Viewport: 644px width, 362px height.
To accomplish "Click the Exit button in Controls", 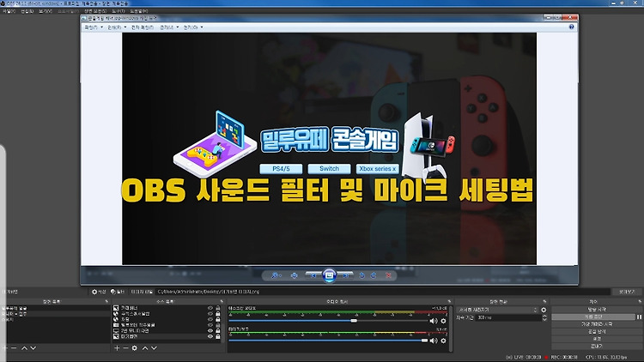I will point(596,346).
